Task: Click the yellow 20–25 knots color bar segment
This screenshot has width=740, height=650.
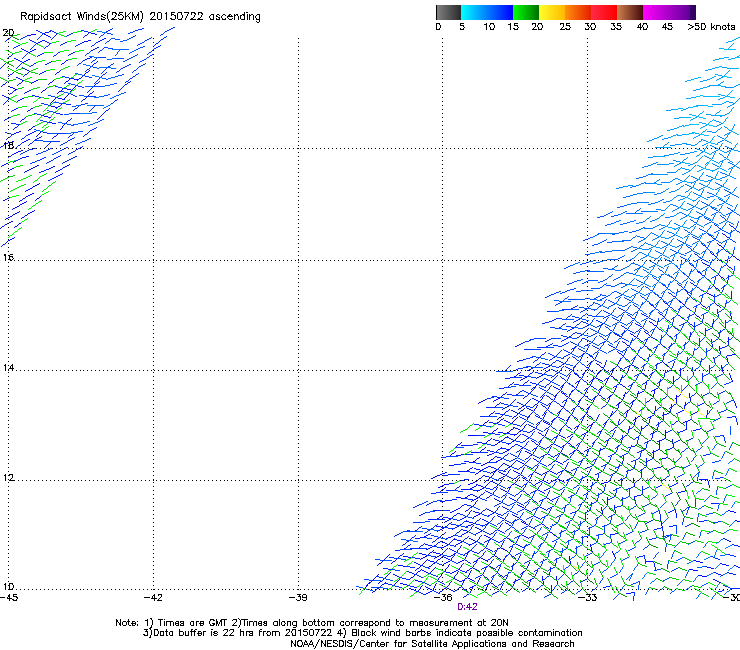Action: 552,12
